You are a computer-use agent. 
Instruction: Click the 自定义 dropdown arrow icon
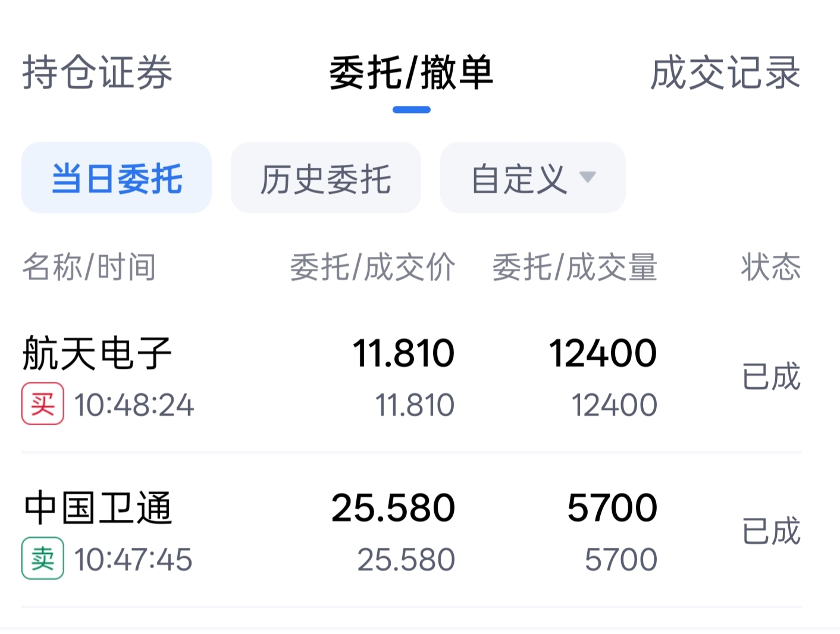[x=588, y=177]
